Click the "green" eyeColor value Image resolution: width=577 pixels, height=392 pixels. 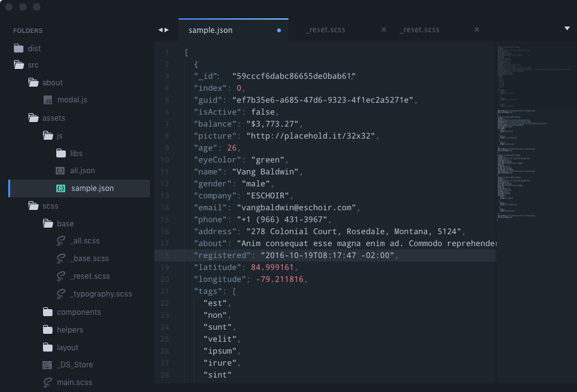tap(268, 160)
